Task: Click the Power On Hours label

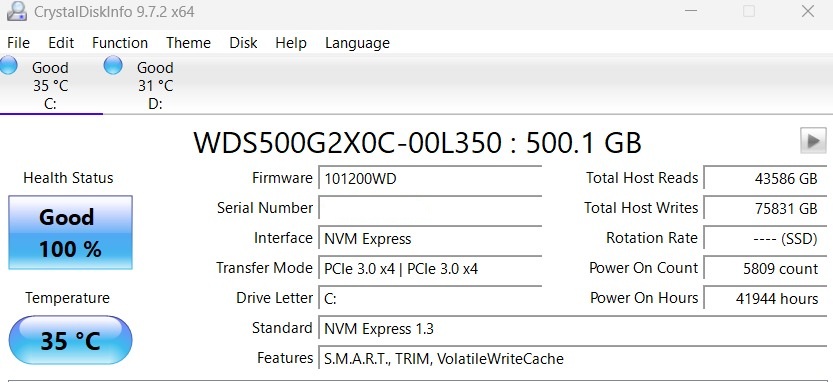Action: (644, 298)
